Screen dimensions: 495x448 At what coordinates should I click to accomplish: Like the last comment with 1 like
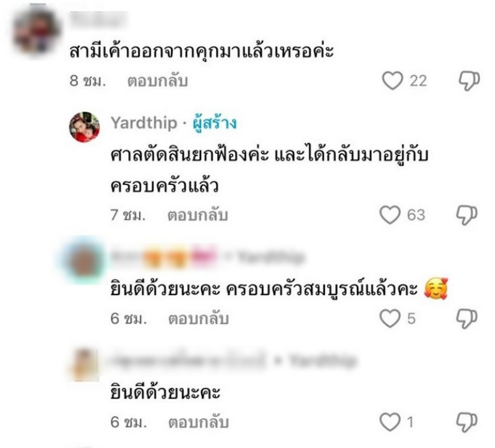point(390,422)
